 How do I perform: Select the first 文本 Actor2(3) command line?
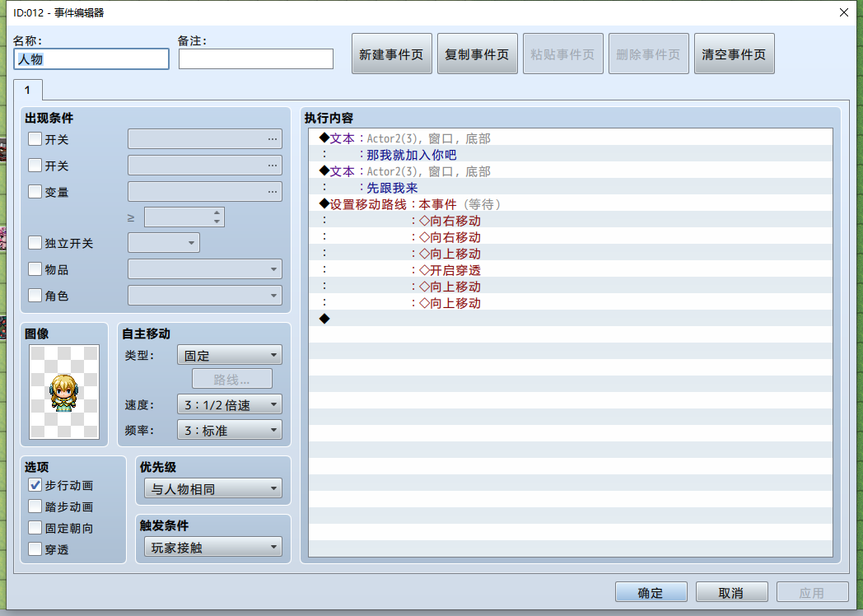(x=571, y=138)
